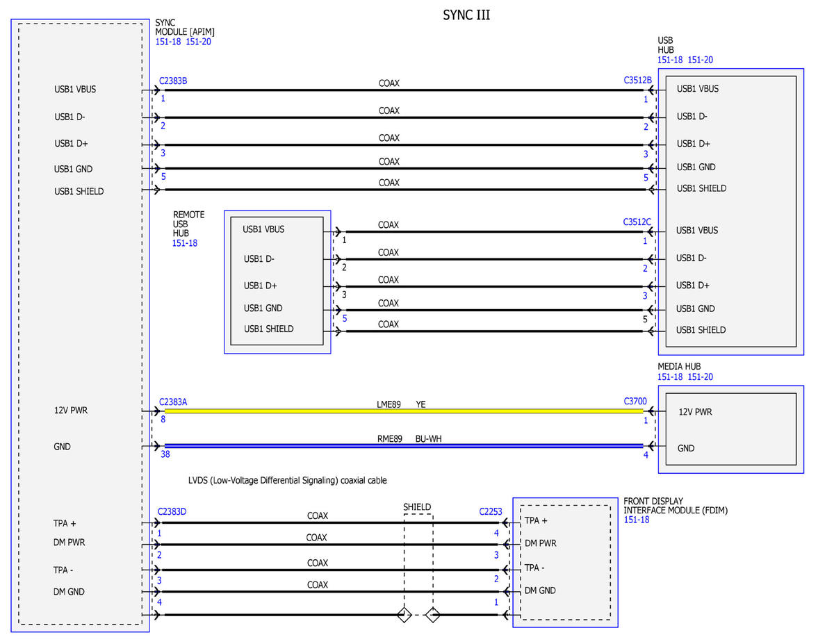834x644 pixels.
Task: Select USB1 GND pin in SYNC module
Action: [x=74, y=169]
